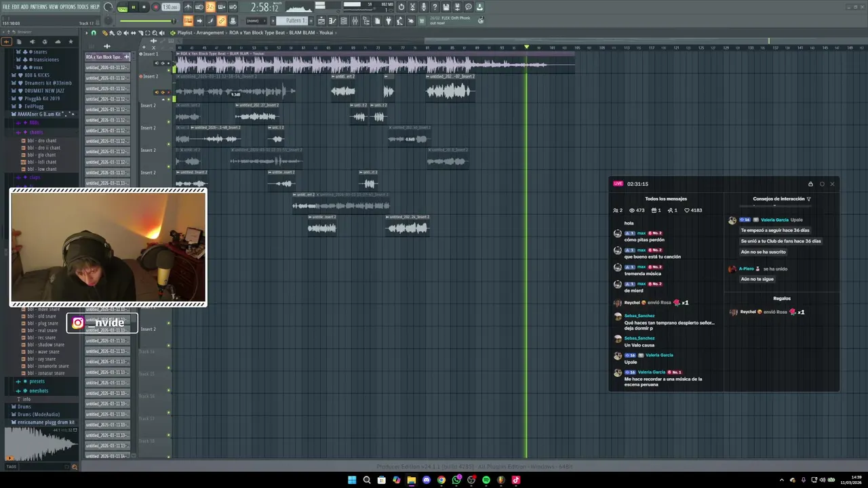Toggle the link (chain) icon in toolbar
Viewport: 868px width, 488px height.
[222, 21]
